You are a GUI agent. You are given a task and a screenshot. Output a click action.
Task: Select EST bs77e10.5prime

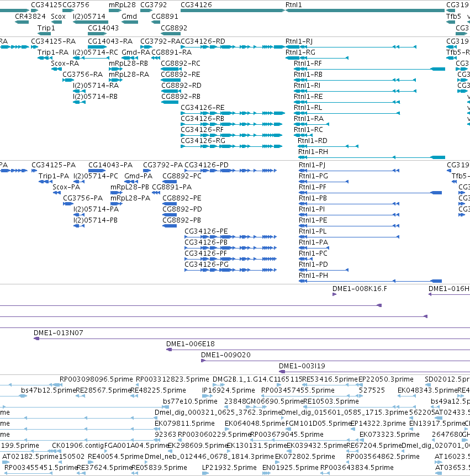190,401
